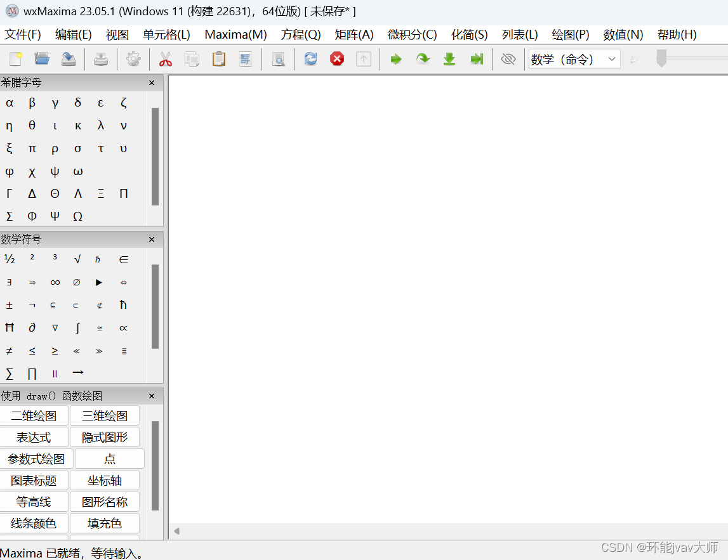Viewport: 728px width, 560px height.
Task: Click the 隐式图形 button
Action: [105, 437]
